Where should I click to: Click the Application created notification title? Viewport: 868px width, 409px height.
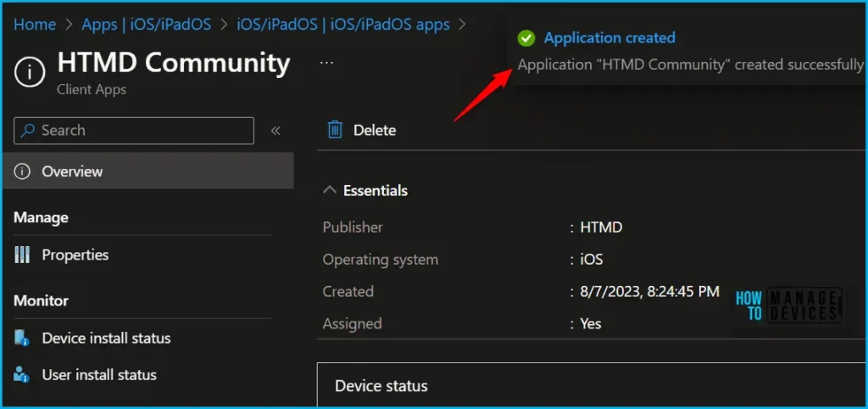click(x=609, y=37)
